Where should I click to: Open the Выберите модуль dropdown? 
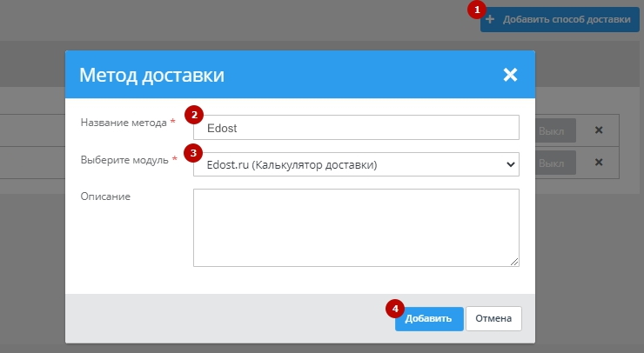tap(356, 163)
